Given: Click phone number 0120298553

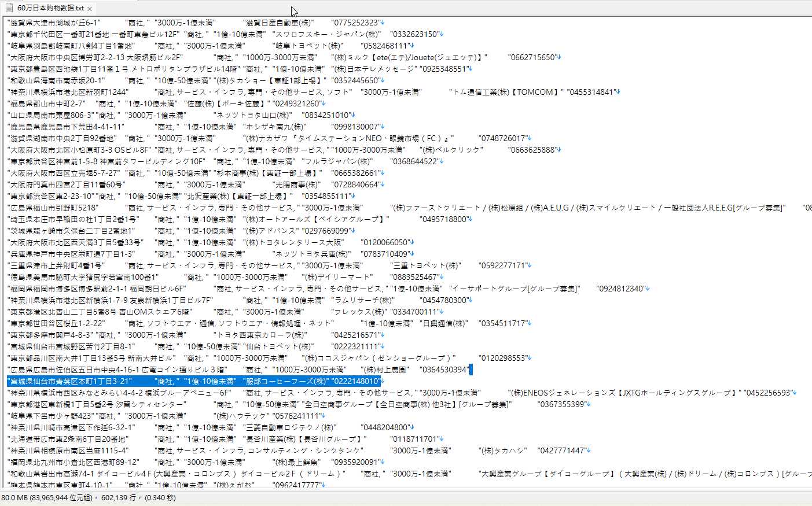Looking at the screenshot, I should (502, 358).
